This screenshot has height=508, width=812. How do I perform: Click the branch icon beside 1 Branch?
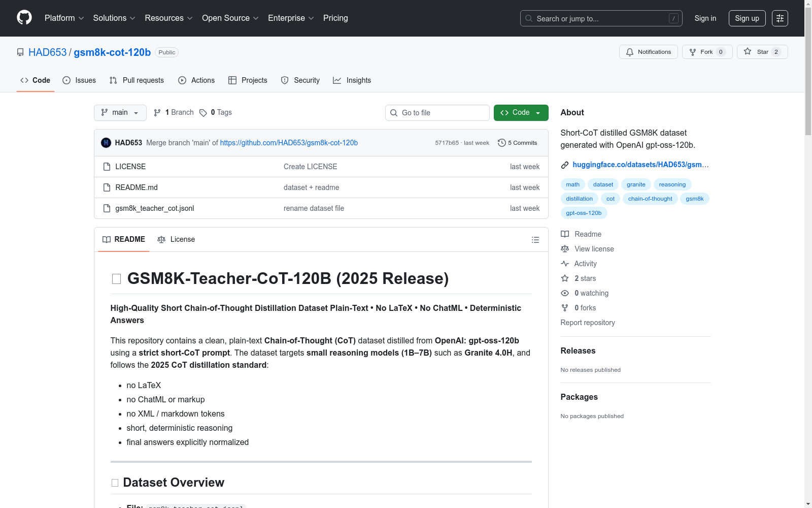pos(157,113)
